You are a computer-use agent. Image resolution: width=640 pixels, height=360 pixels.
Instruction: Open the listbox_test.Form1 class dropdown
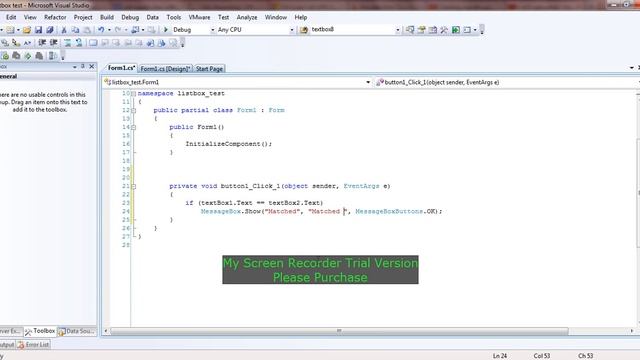click(368, 82)
